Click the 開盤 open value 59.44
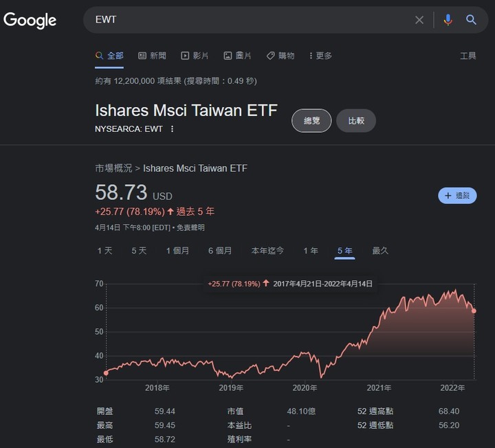This screenshot has width=495, height=448. point(165,411)
